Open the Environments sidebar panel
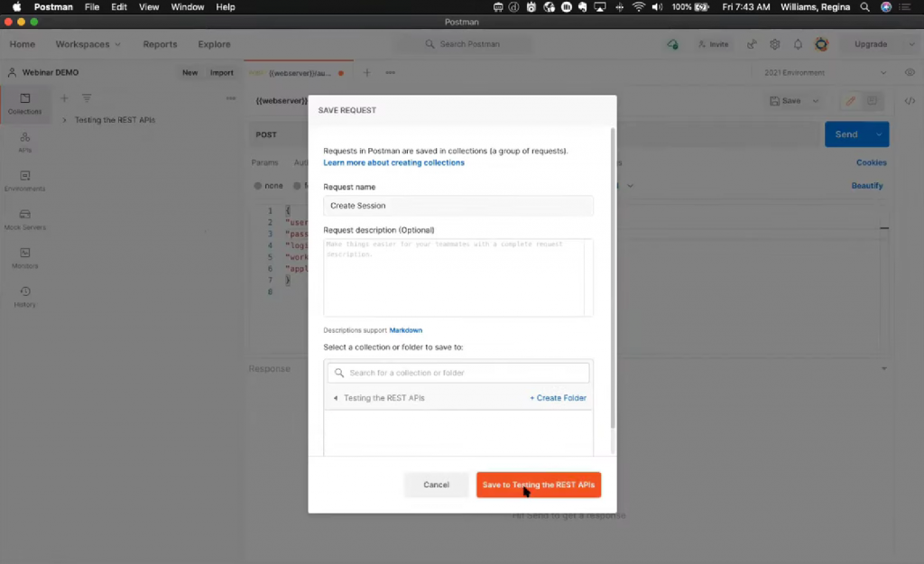 pyautogui.click(x=24, y=180)
